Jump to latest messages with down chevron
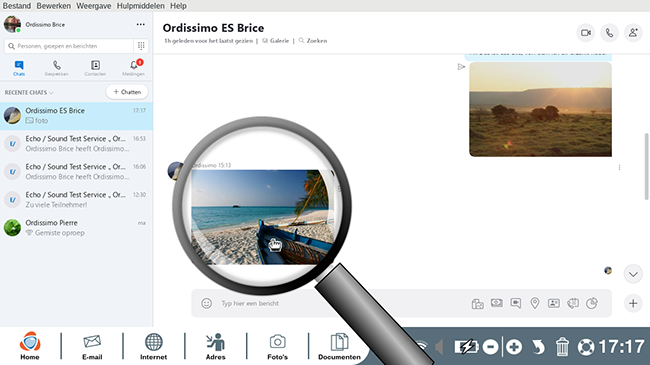 (633, 274)
